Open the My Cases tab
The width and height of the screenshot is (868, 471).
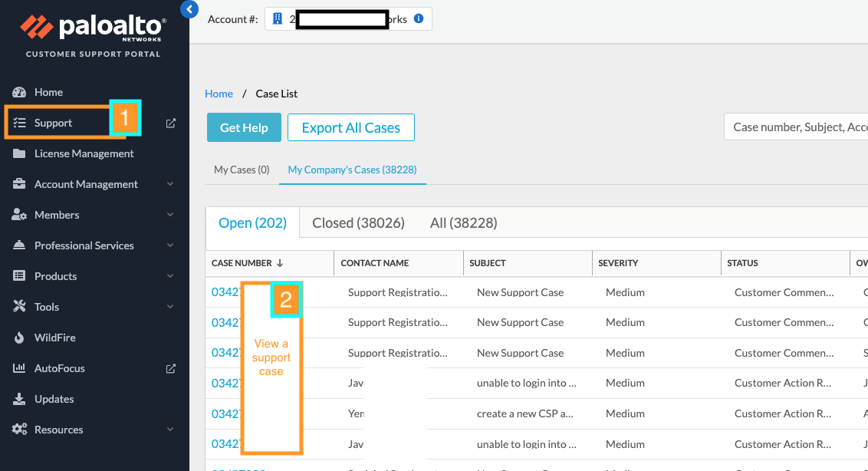pyautogui.click(x=242, y=170)
